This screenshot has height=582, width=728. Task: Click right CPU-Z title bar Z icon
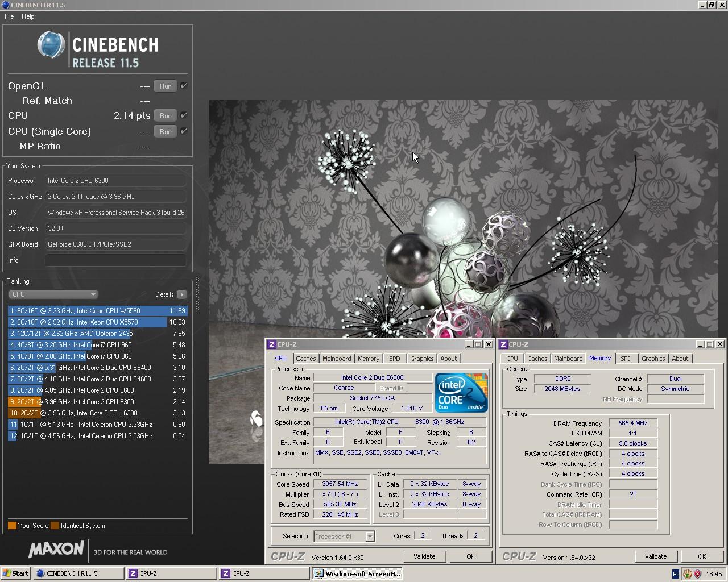pos(503,344)
